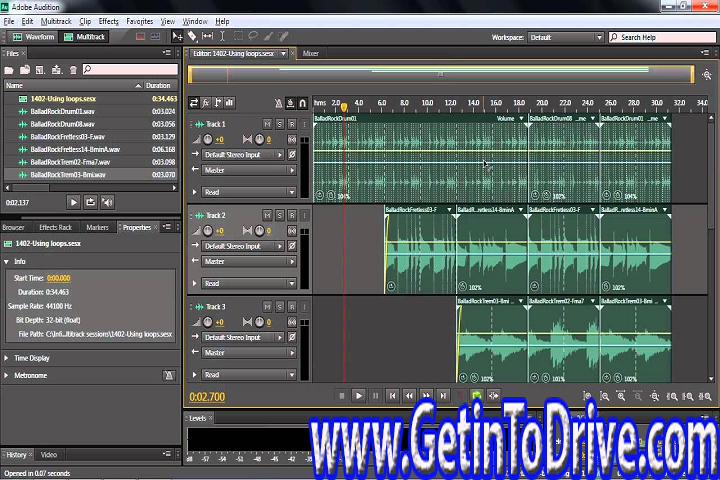
Task: Open the Effects menu
Action: (x=108, y=22)
